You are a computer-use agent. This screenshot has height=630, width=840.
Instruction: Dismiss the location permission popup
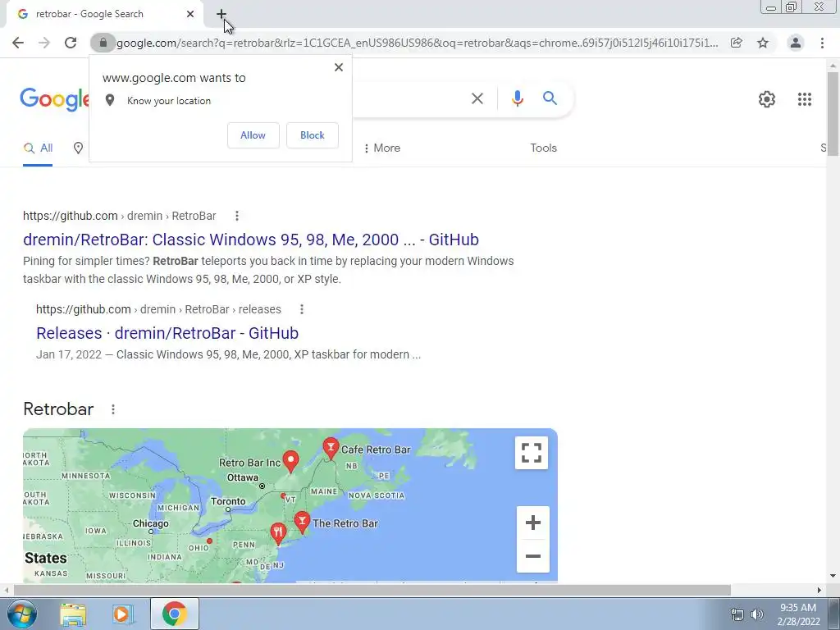point(339,67)
